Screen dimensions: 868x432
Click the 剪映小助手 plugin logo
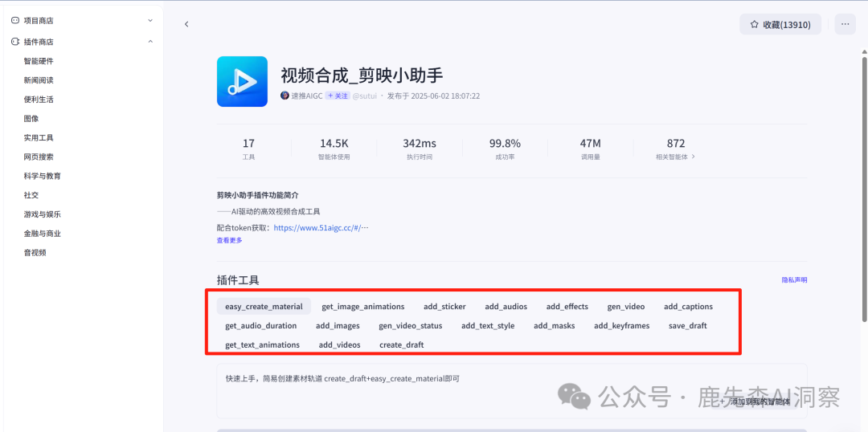[x=242, y=81]
